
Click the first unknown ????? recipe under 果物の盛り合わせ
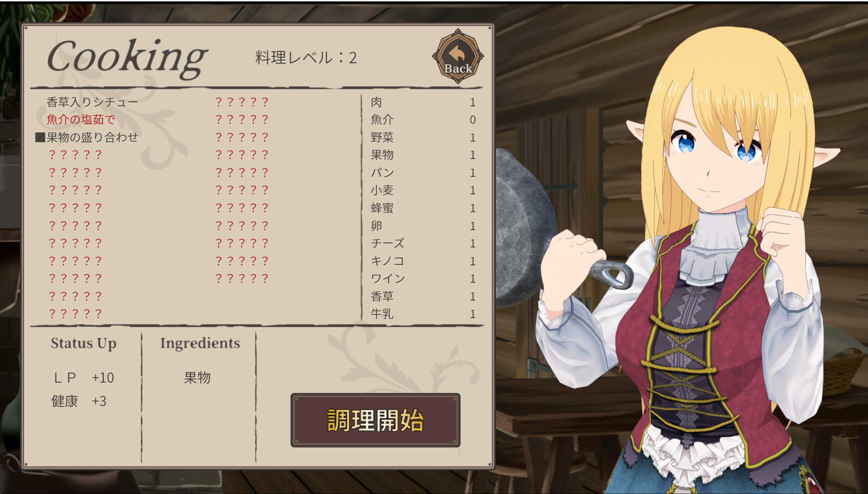point(75,155)
